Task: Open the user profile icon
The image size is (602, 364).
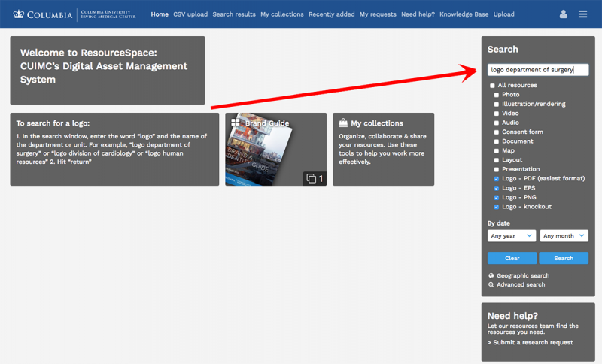Action: [x=563, y=14]
